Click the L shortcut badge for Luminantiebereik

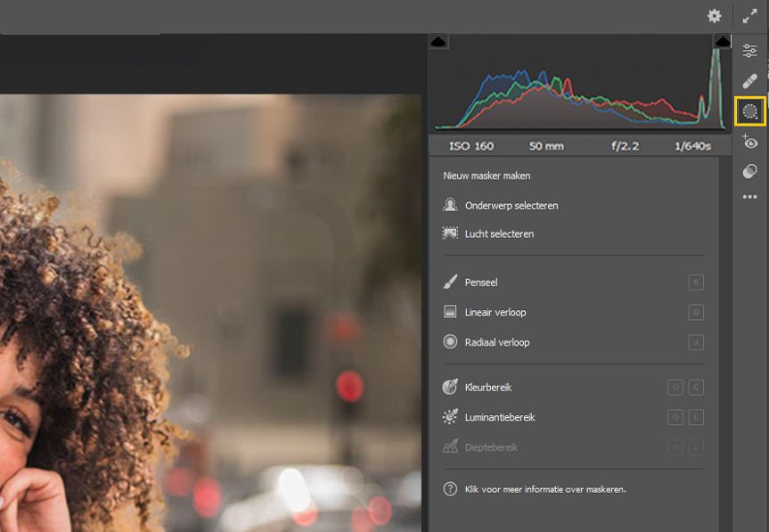click(696, 417)
